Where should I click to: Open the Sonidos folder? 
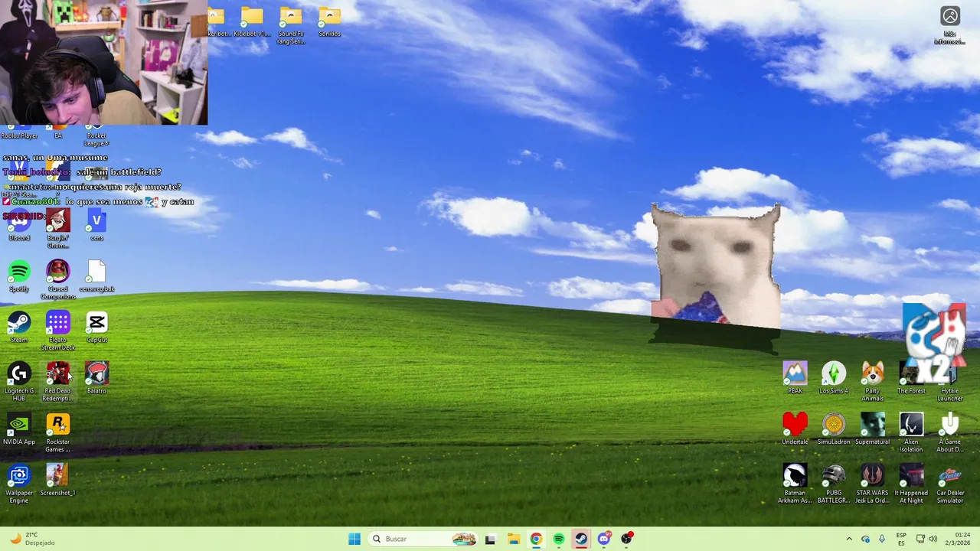(329, 21)
